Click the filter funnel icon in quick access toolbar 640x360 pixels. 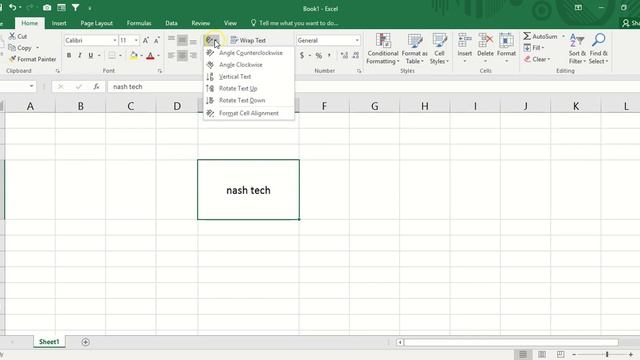point(76,8)
